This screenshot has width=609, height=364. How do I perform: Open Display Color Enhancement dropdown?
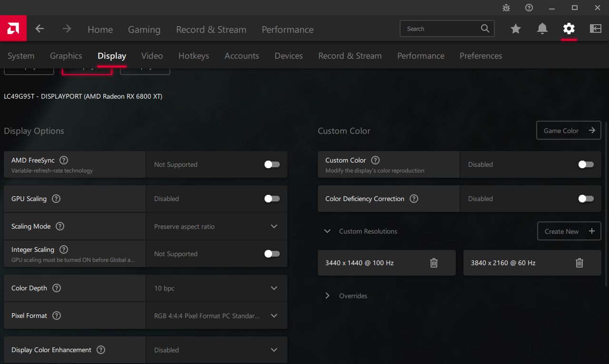217,350
